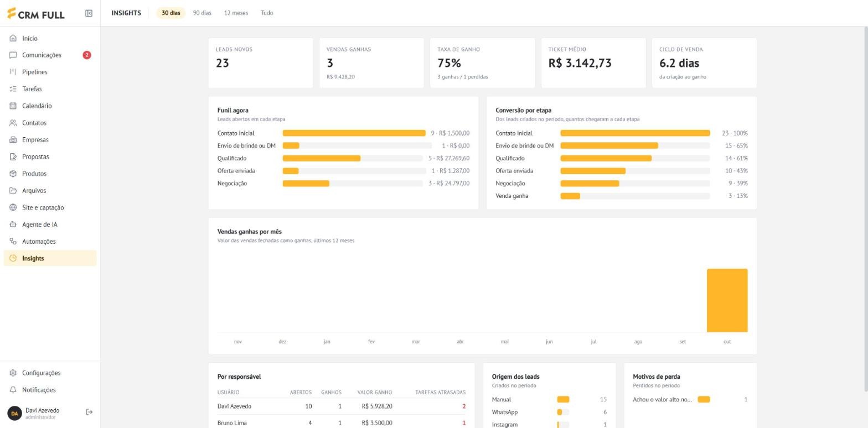Click the Ticket médio value R$ 3.142,73
868x428 pixels.
580,63
